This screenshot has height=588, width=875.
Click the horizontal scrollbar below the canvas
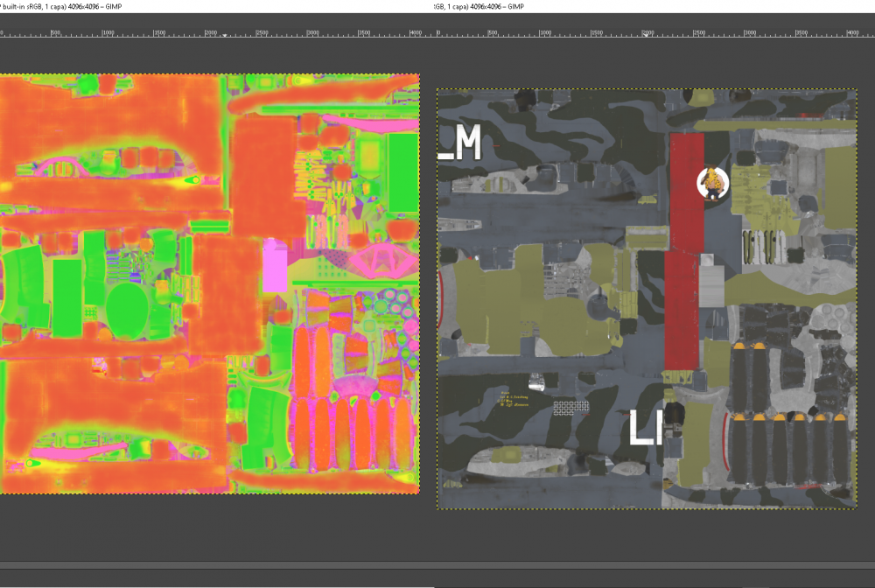click(x=437, y=566)
